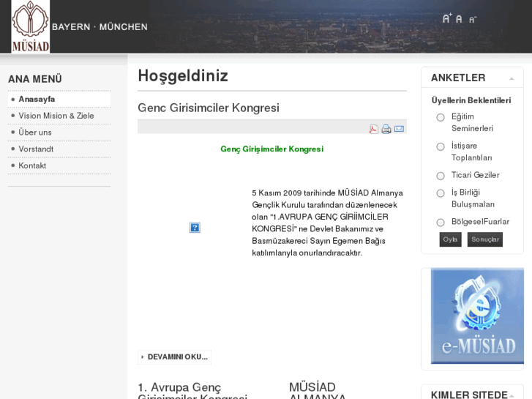This screenshot has height=399, width=532.
Task: Go to Vision Mision & Ziele page
Action: [x=59, y=116]
